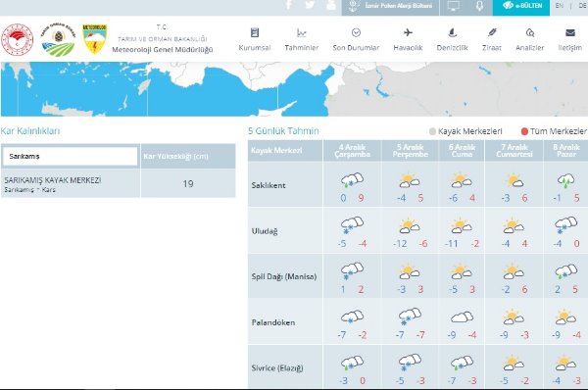
Task: Click the microphone icon in top bar
Action: (x=479, y=6)
